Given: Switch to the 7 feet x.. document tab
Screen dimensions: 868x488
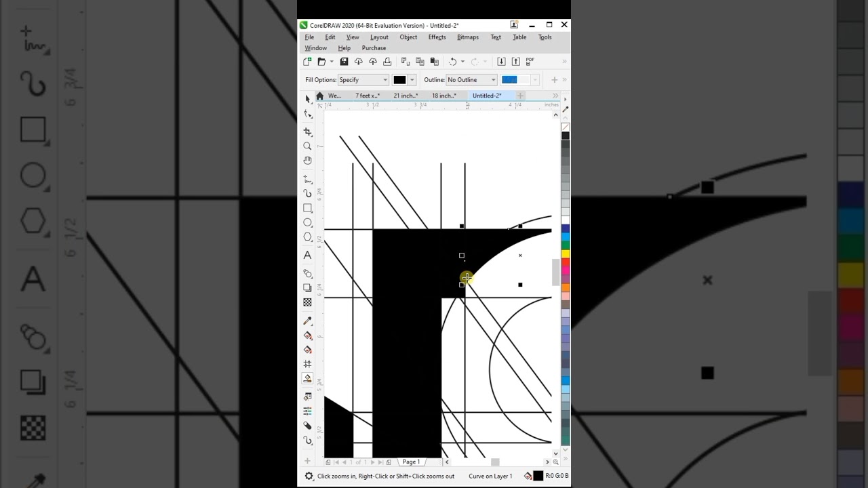Looking at the screenshot, I should (x=368, y=96).
